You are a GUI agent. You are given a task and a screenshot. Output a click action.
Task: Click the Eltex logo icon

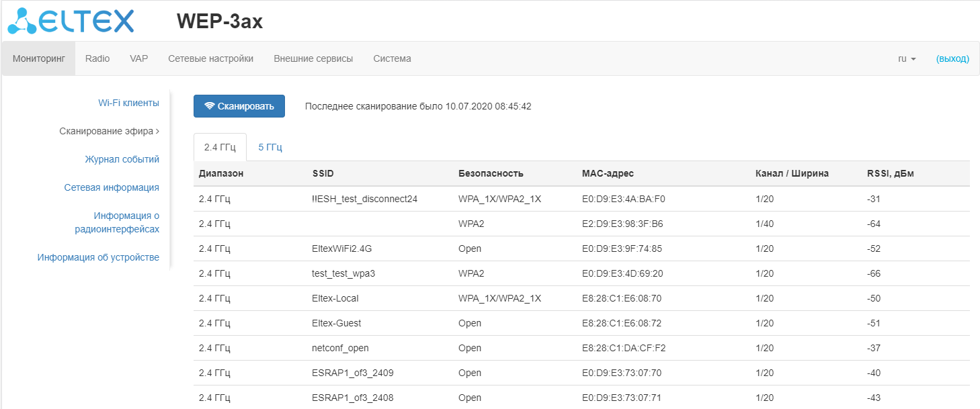click(x=70, y=21)
